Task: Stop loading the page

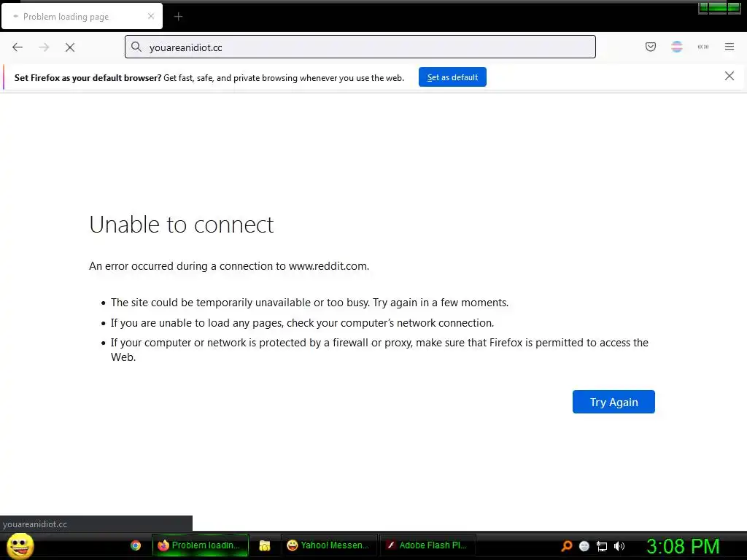Action: click(70, 47)
